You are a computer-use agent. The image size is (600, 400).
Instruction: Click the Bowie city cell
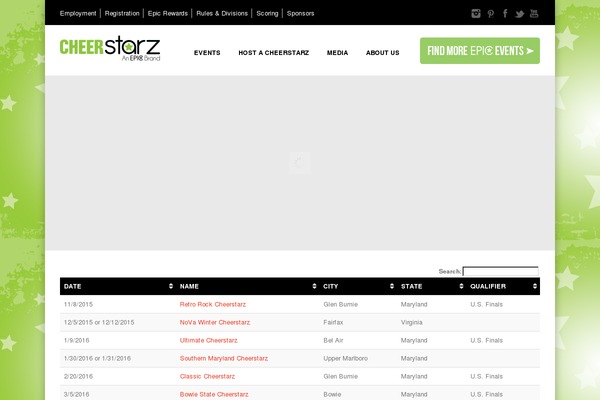tap(332, 394)
